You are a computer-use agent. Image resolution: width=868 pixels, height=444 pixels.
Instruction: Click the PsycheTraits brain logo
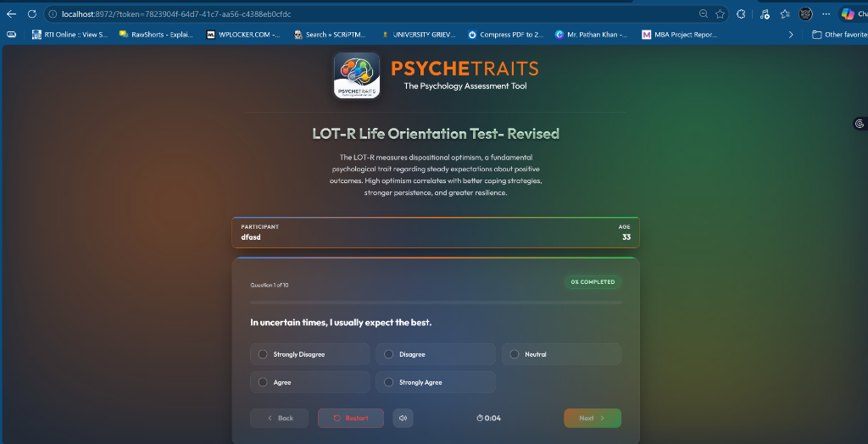point(357,76)
